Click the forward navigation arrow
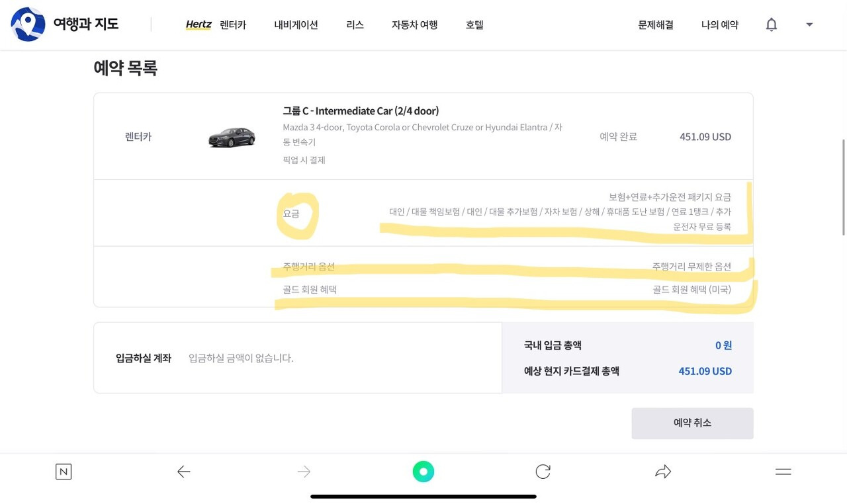The image size is (847, 504). [303, 472]
